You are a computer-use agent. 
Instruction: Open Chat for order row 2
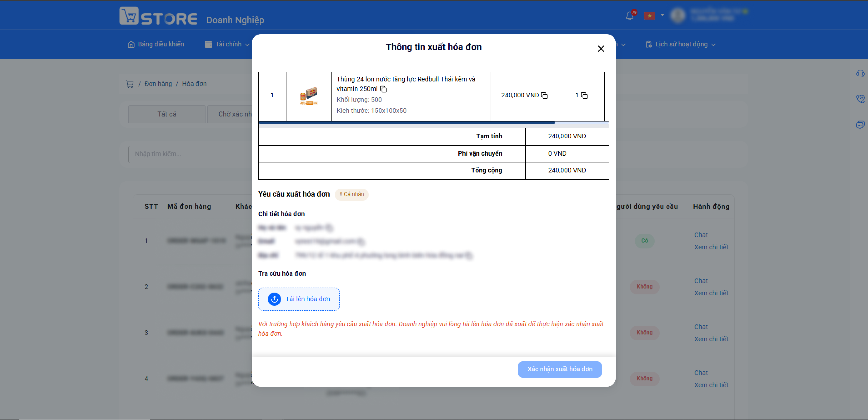point(701,281)
